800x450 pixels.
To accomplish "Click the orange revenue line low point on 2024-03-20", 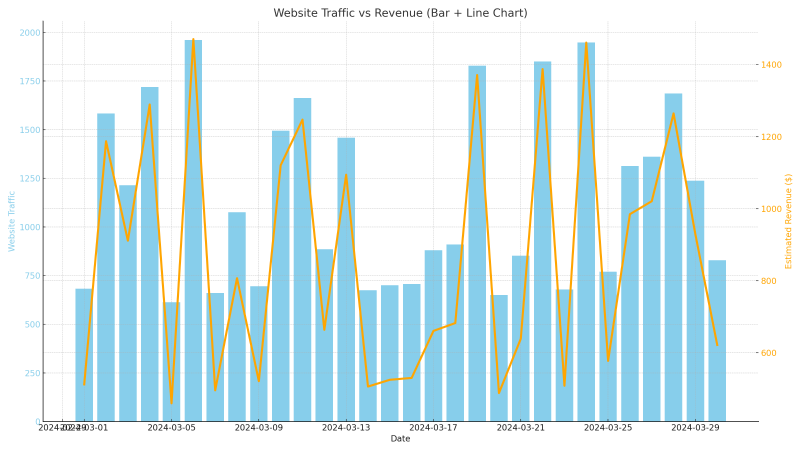I will (x=499, y=392).
